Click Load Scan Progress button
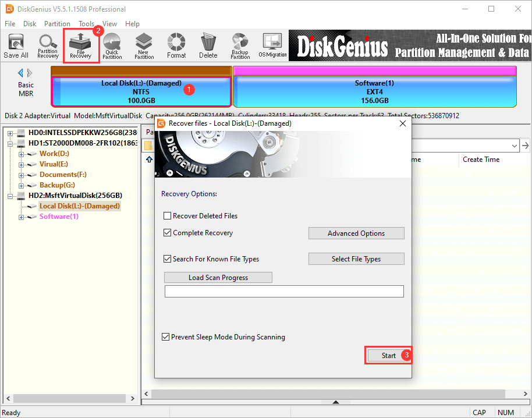Screen dimensions: 532x418 point(218,278)
